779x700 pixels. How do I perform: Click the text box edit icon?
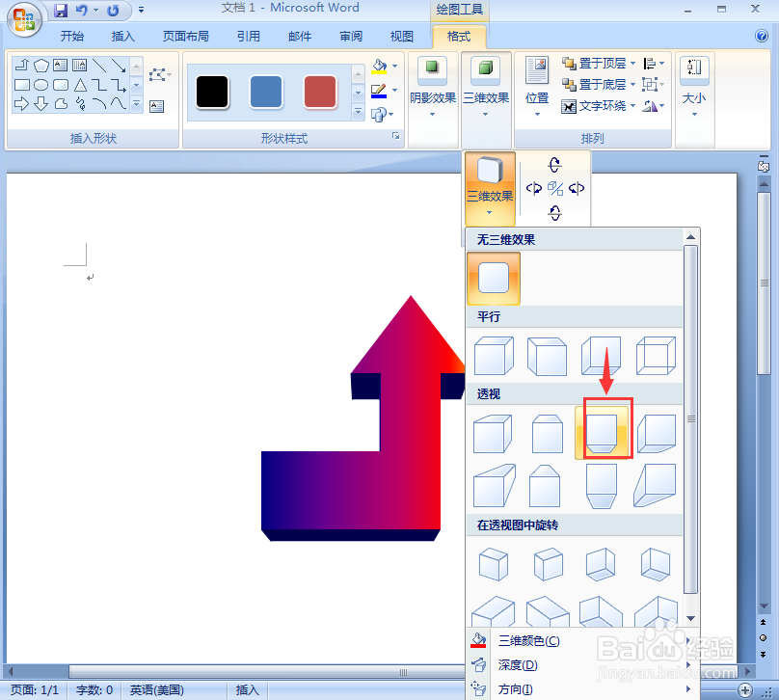pyautogui.click(x=156, y=106)
